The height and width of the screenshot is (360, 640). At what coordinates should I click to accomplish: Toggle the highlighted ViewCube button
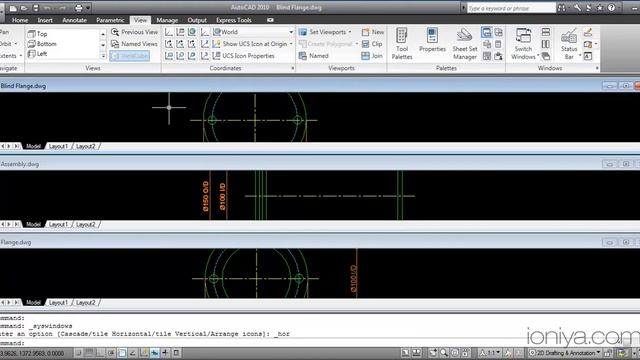coord(130,56)
